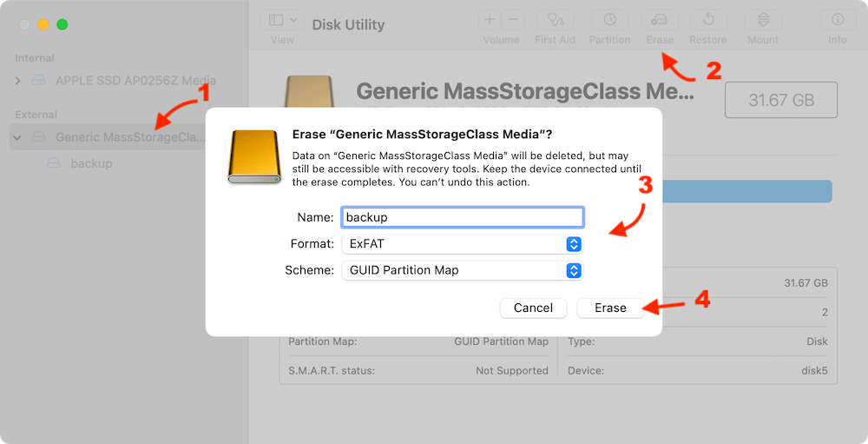Click the Restore toolbar icon

708,21
